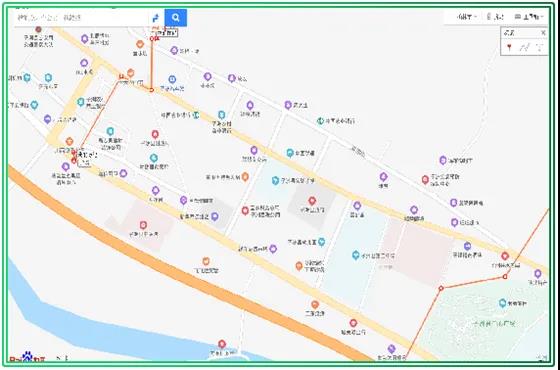Viewport: 560px width, 370px height.
Task: Expand the toolbox dropdown in the top bar
Action: 530,17
